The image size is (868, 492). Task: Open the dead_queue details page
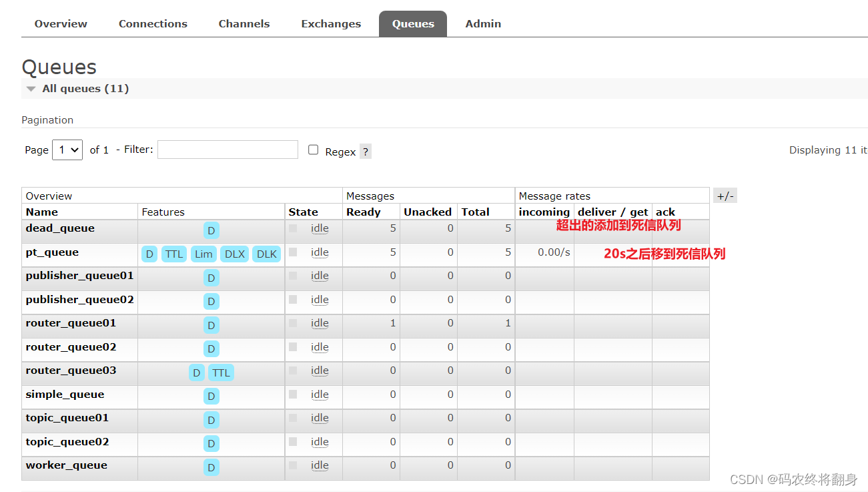(x=59, y=228)
